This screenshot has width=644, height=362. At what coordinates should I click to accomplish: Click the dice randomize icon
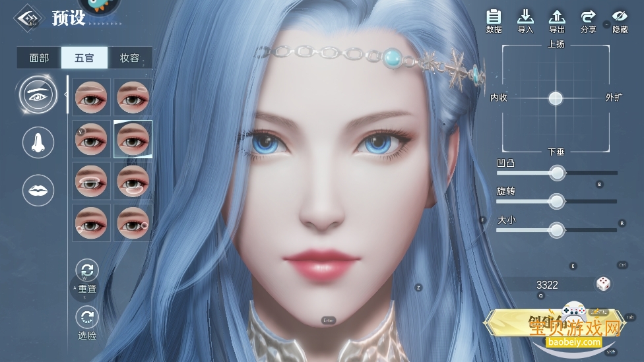tap(603, 284)
